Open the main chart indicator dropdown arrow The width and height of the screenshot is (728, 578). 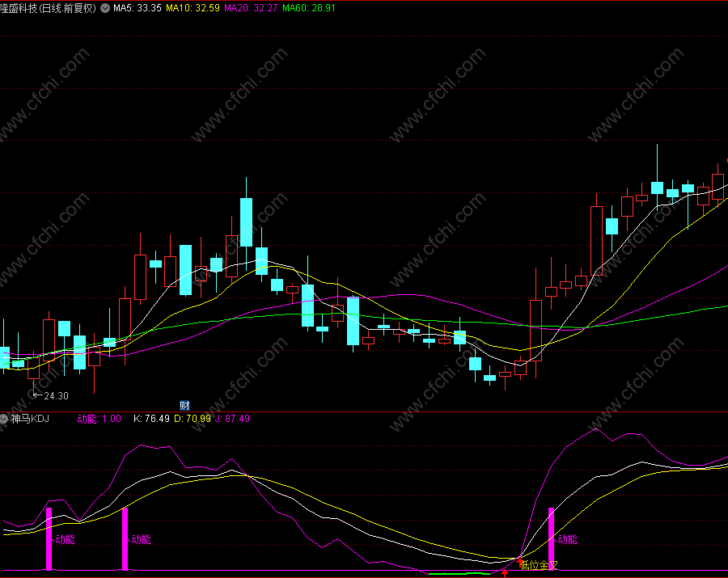tap(105, 8)
